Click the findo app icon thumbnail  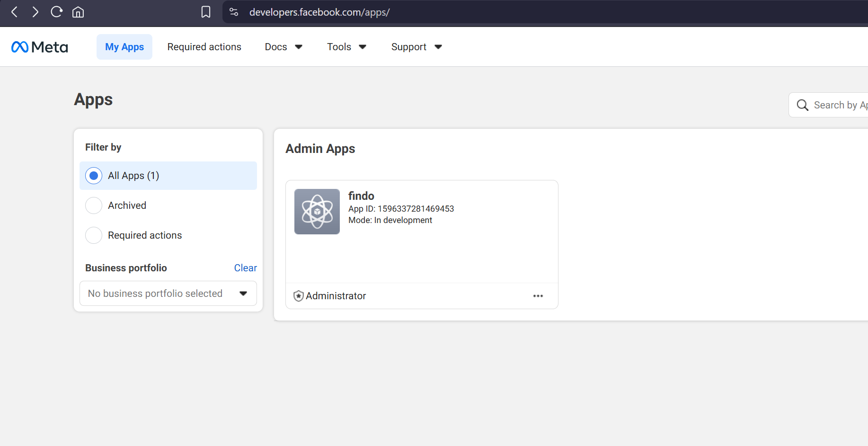(x=317, y=212)
